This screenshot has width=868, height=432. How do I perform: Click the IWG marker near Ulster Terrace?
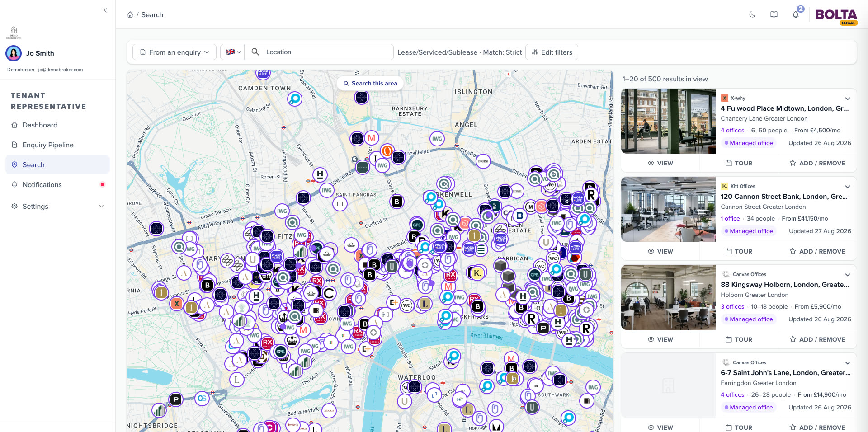coord(282,211)
